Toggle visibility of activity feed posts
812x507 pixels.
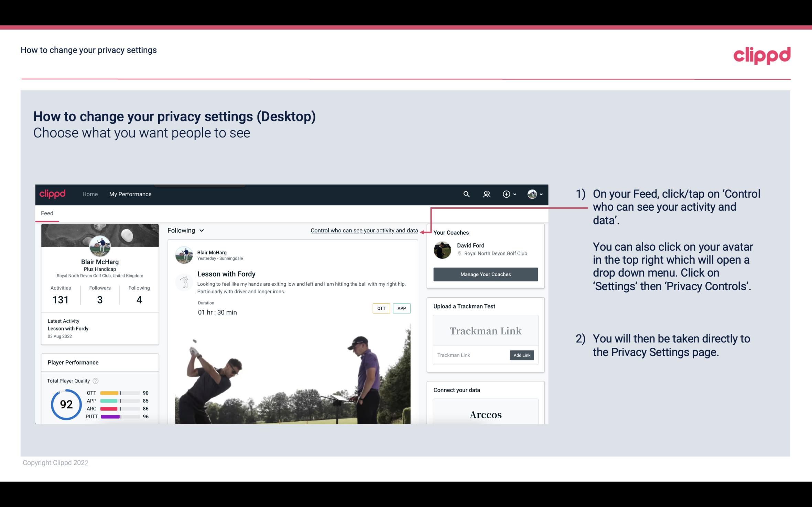click(364, 230)
